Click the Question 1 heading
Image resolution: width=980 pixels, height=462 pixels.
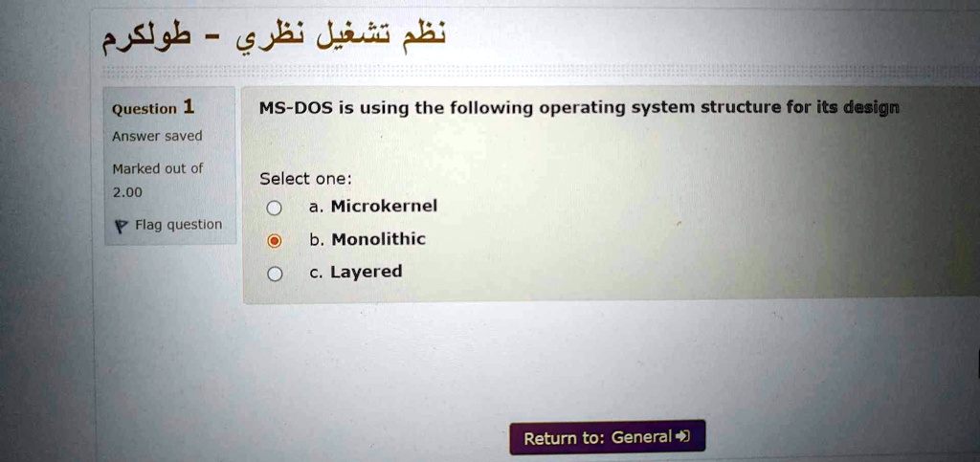pos(153,108)
